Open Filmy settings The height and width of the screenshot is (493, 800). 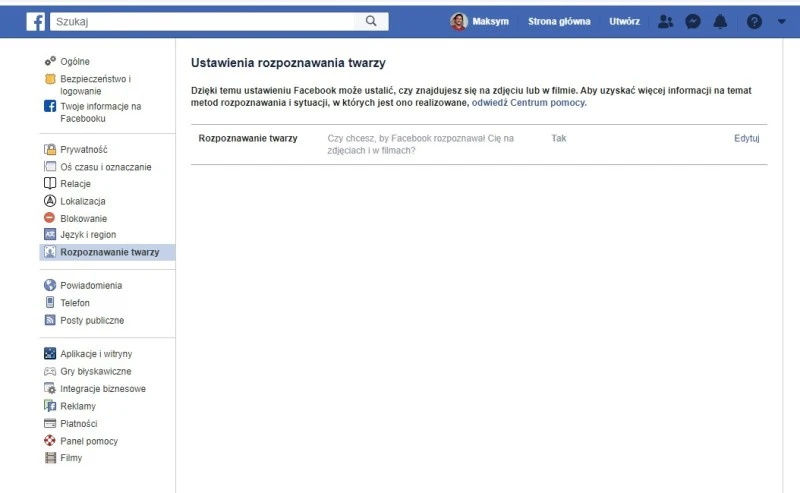[71, 458]
